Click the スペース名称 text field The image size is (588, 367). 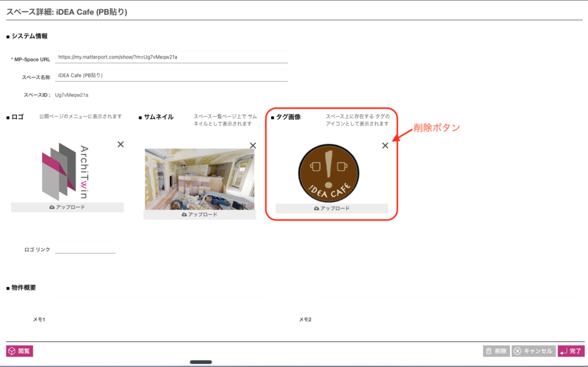click(x=171, y=76)
